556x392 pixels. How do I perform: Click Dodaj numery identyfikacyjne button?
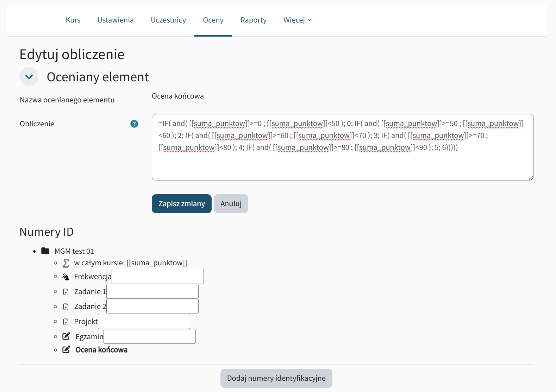pos(276,378)
